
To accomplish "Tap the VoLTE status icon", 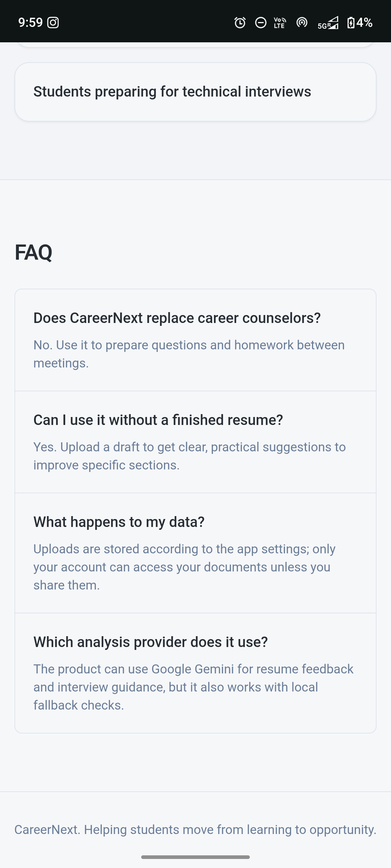I will pos(280,23).
